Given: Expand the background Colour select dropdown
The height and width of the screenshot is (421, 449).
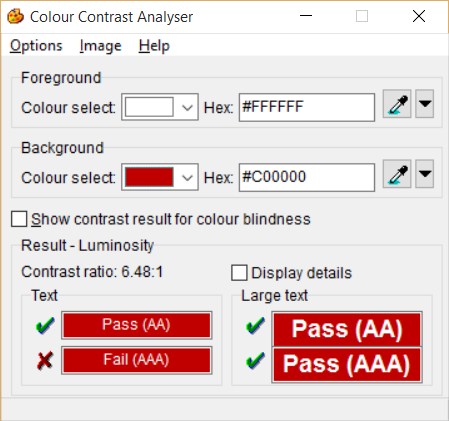Looking at the screenshot, I should pyautogui.click(x=187, y=177).
